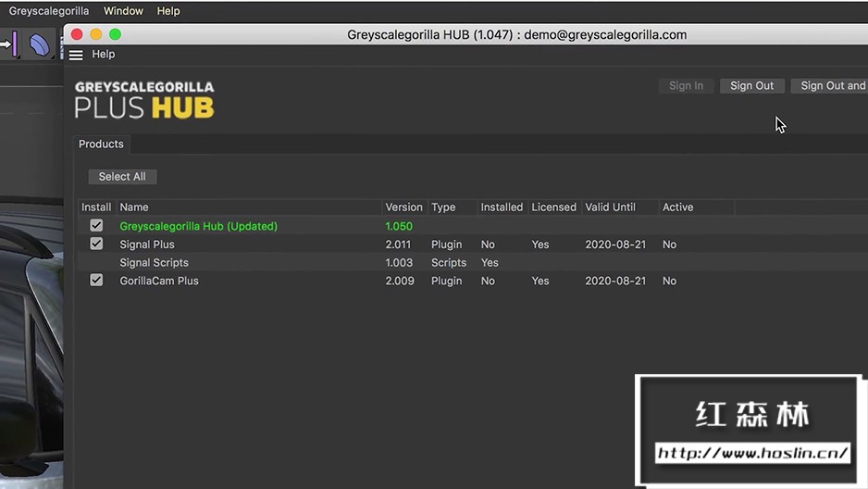Sort by the Installed column header
Image resolution: width=868 pixels, height=489 pixels.
click(502, 207)
